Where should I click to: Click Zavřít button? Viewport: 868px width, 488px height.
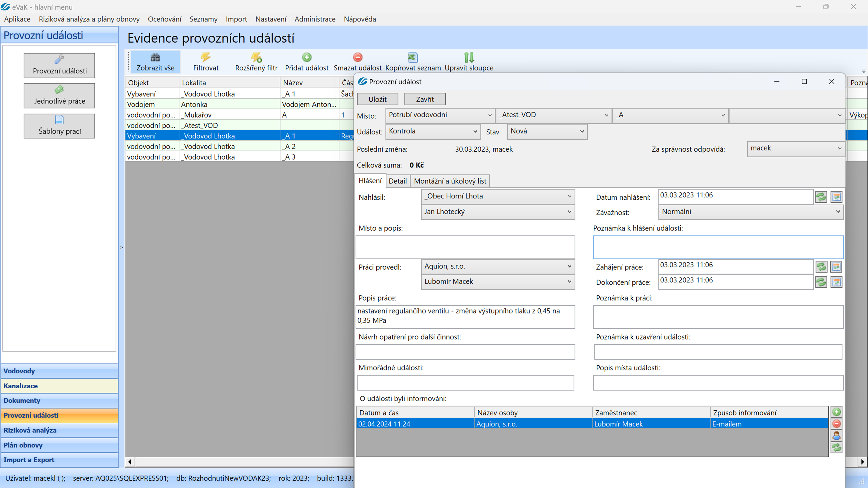(x=425, y=99)
